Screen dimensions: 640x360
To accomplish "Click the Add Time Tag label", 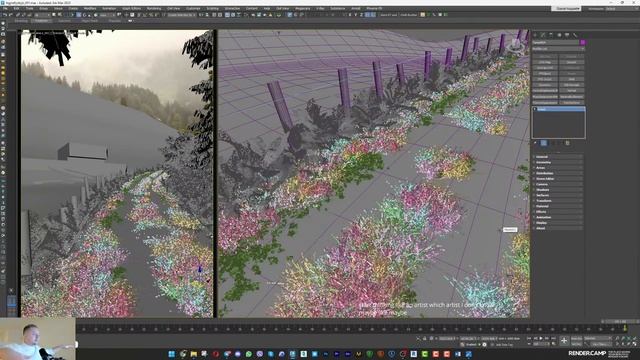I will point(504,344).
